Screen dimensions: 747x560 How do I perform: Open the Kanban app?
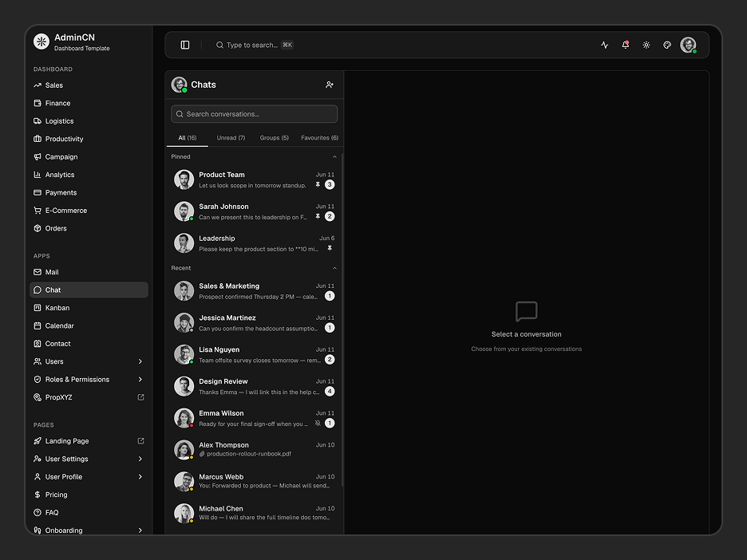(89, 308)
